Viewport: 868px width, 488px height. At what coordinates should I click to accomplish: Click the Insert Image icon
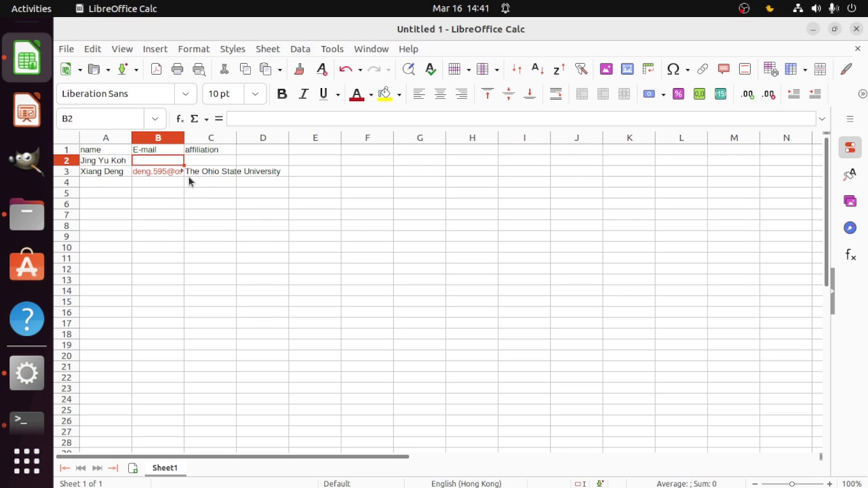coord(606,69)
